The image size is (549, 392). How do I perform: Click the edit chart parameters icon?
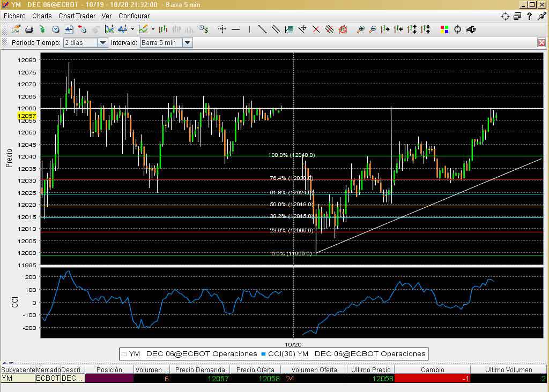[16, 29]
